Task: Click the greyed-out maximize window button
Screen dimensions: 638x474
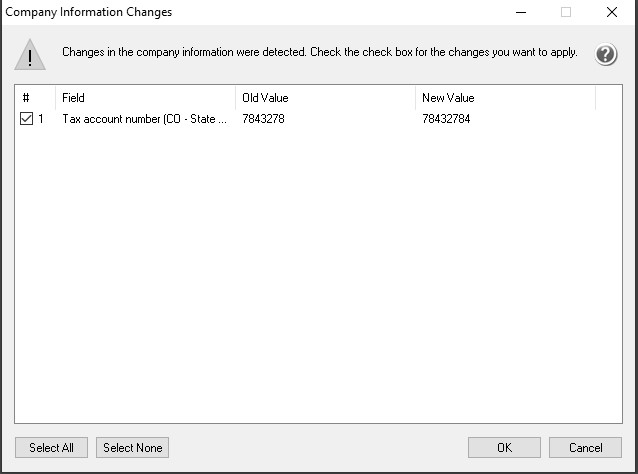Action: 566,12
